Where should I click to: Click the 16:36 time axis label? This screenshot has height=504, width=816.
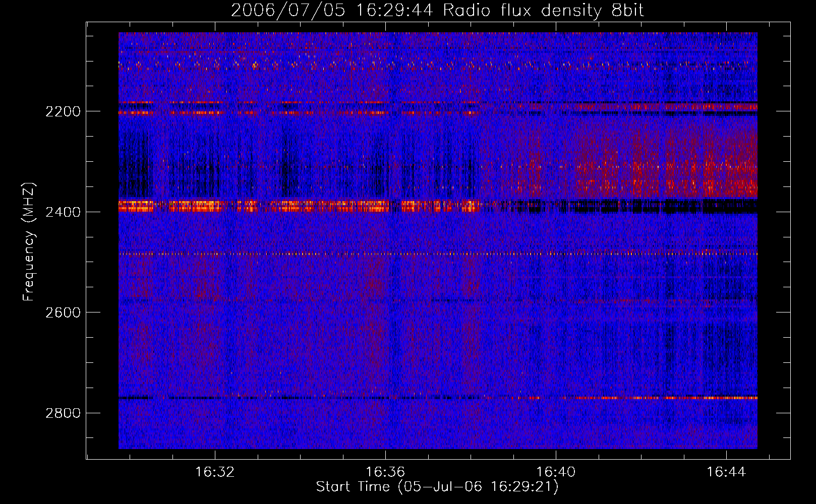click(x=385, y=472)
